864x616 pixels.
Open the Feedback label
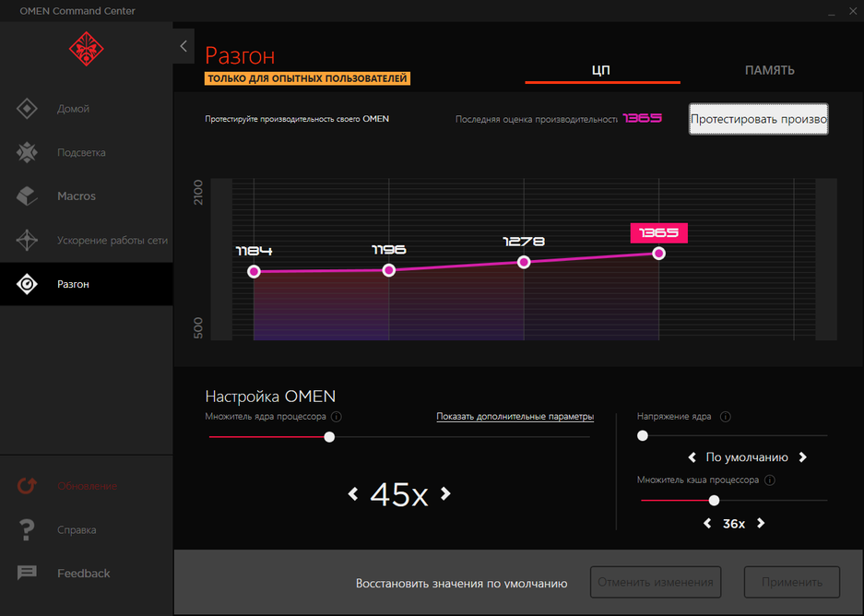(84, 574)
